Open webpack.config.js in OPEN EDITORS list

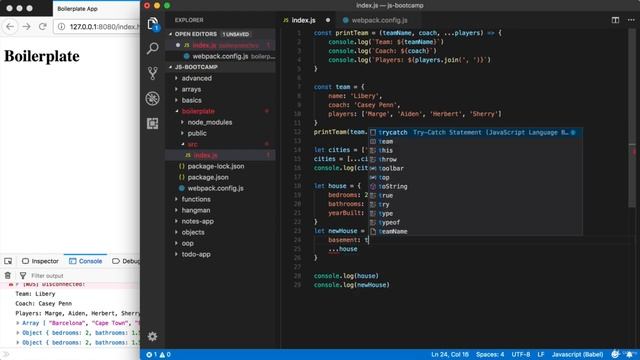pyautogui.click(x=220, y=56)
